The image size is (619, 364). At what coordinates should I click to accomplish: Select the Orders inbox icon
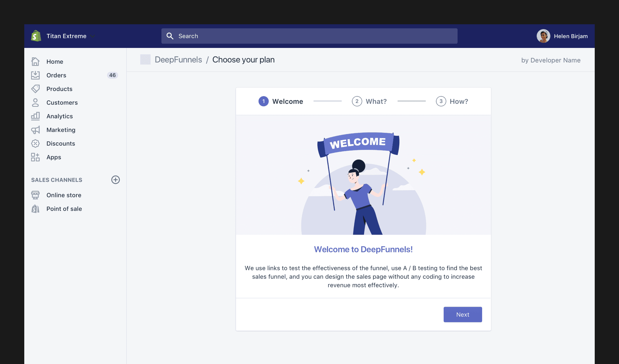pos(36,75)
